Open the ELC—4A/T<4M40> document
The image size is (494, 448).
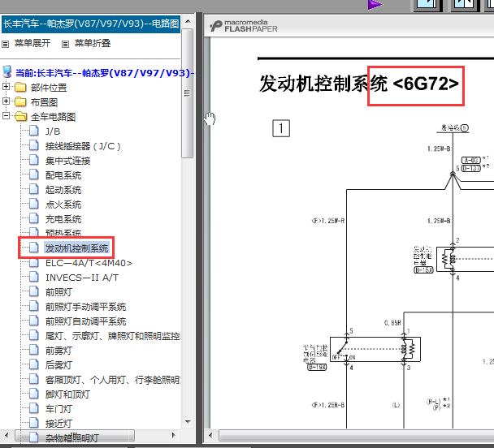click(89, 263)
